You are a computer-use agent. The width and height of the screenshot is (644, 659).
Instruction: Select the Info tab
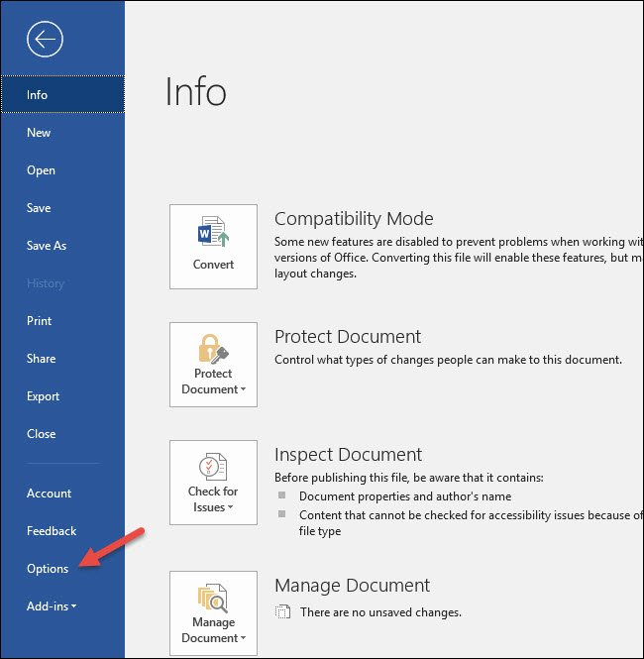(x=38, y=95)
